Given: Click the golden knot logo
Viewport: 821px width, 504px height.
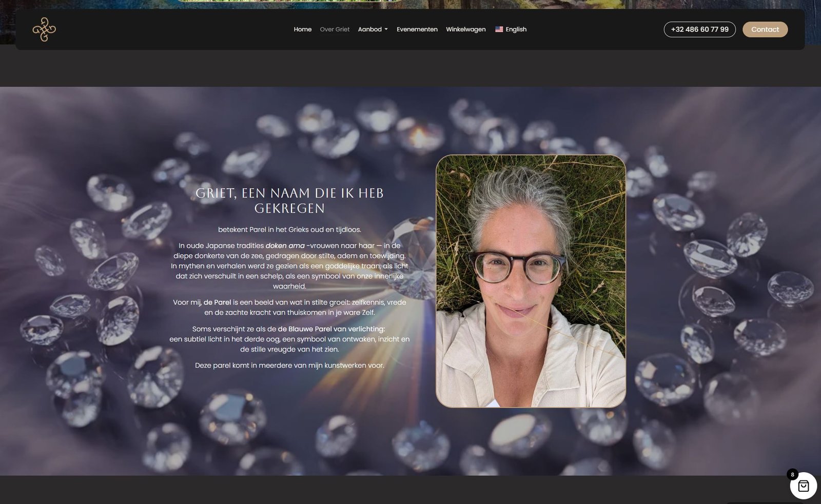Looking at the screenshot, I should (x=44, y=29).
